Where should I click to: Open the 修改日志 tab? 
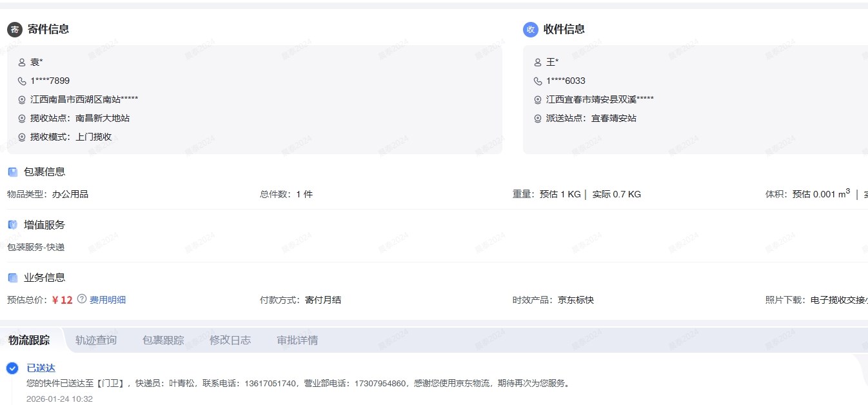tap(230, 340)
